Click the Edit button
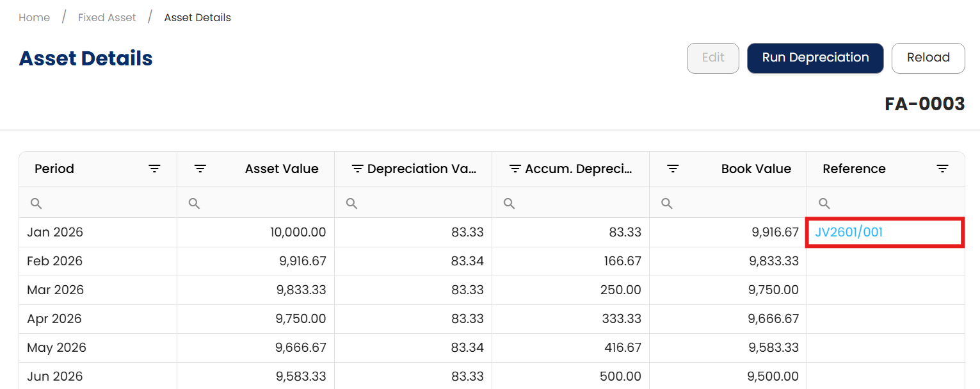The width and height of the screenshot is (980, 389). click(x=712, y=58)
